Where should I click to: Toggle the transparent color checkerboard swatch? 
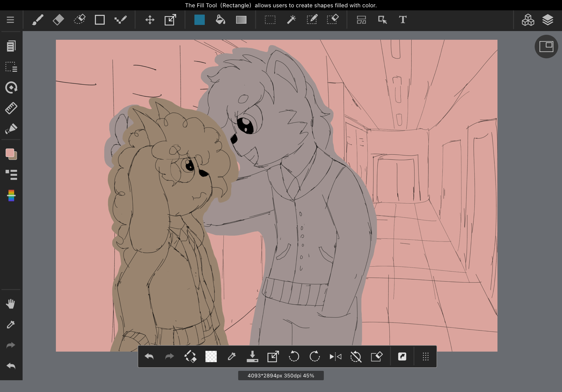(211, 357)
